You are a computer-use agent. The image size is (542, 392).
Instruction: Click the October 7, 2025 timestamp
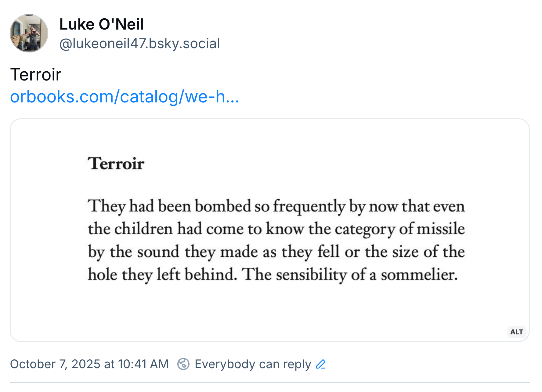tap(89, 364)
